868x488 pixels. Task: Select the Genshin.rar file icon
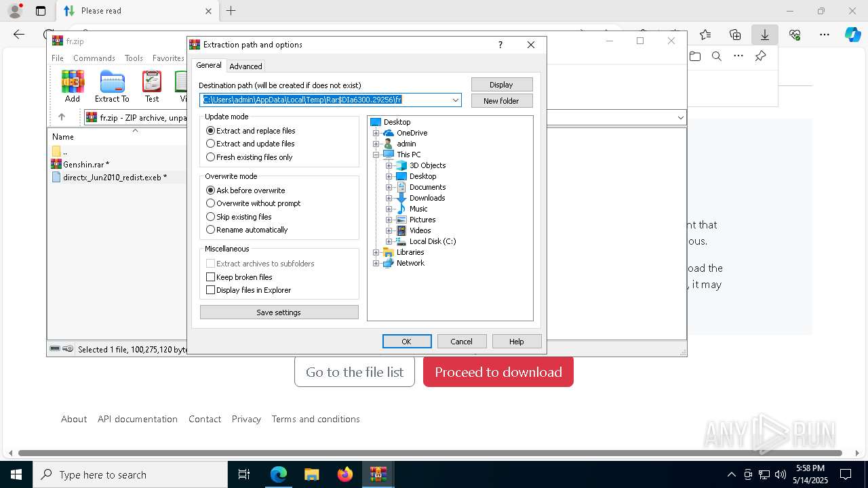(x=56, y=164)
